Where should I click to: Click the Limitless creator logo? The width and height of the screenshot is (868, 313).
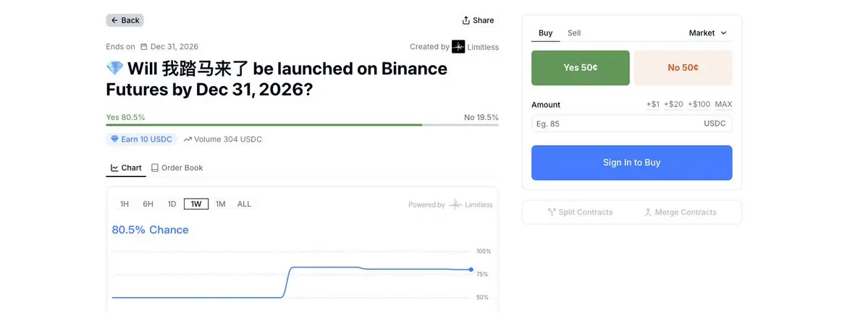click(x=458, y=47)
